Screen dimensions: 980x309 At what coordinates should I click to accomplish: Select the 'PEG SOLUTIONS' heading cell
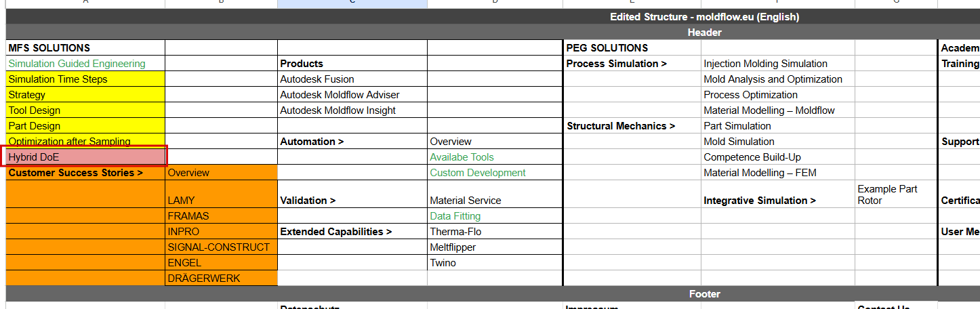[x=632, y=48]
